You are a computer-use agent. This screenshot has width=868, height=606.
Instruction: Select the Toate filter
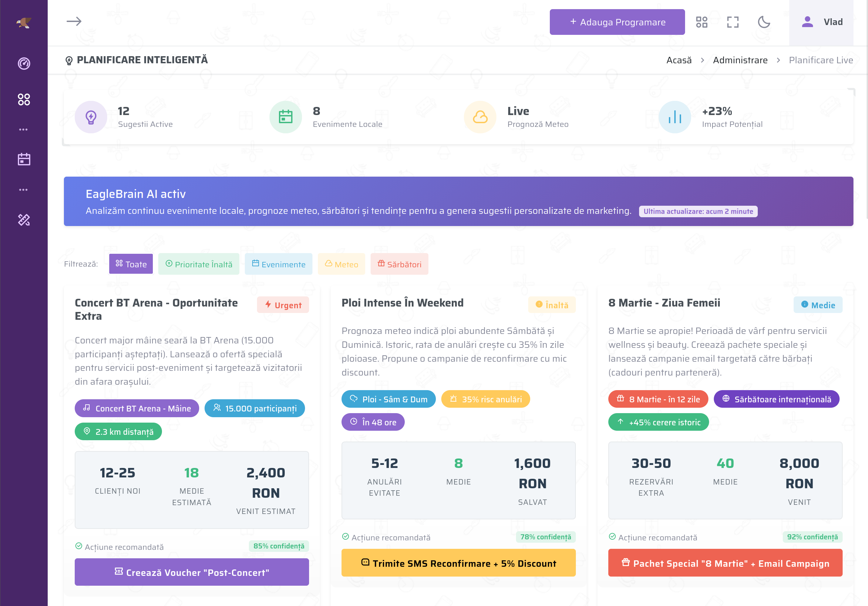pyautogui.click(x=131, y=264)
